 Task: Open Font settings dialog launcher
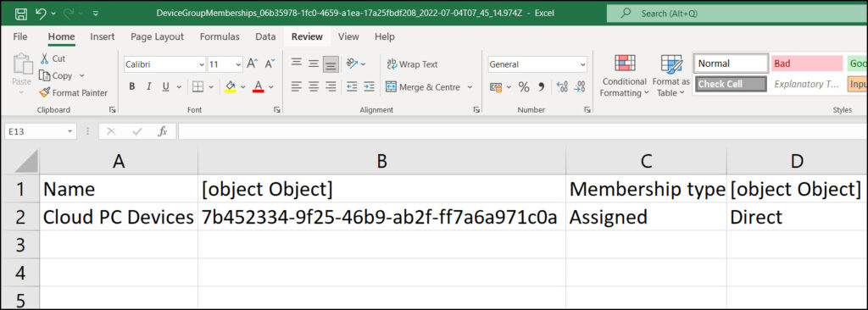(x=277, y=109)
